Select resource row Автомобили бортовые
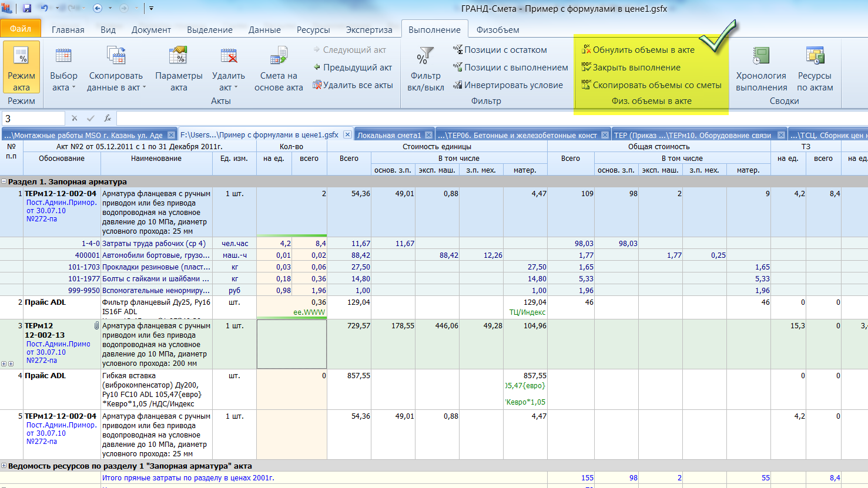868x488 pixels. [x=434, y=255]
